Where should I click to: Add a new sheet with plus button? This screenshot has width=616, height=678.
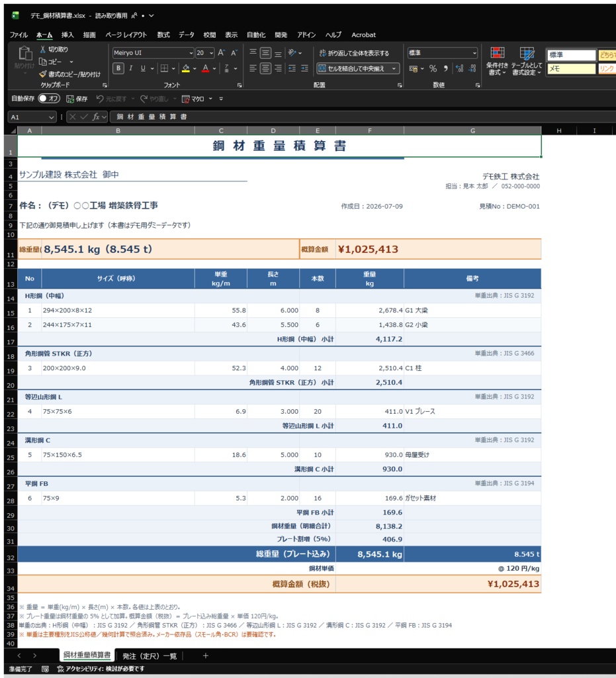click(x=206, y=656)
